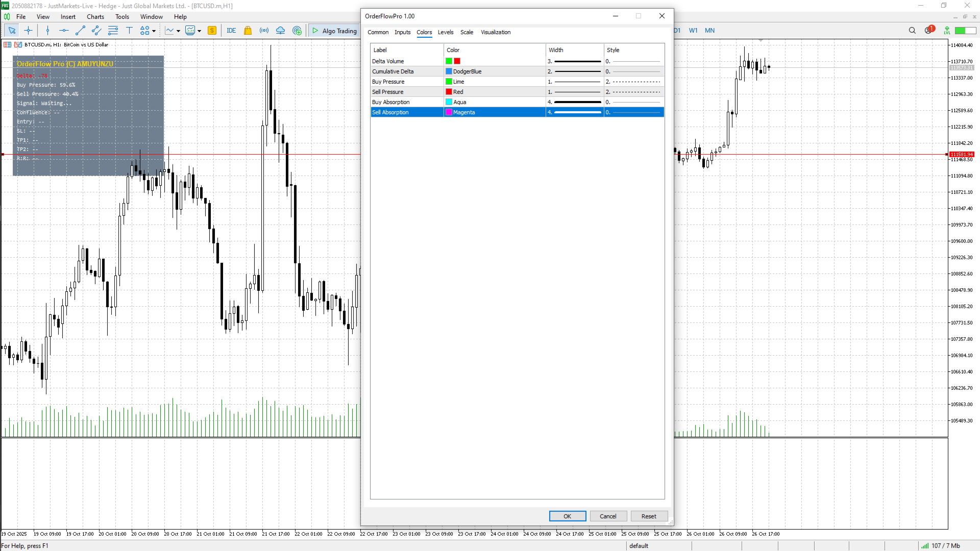This screenshot has width=980, height=551.
Task: Select the vertical line tool
Action: tap(47, 31)
